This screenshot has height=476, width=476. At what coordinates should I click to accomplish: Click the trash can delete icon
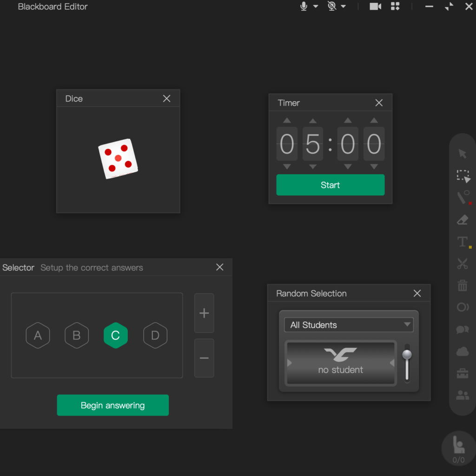coord(463,285)
